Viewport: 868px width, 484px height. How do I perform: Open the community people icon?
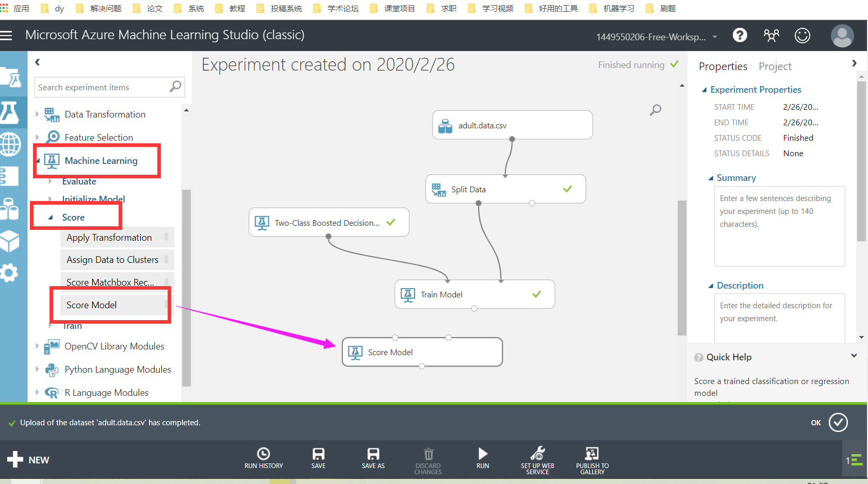coord(771,35)
